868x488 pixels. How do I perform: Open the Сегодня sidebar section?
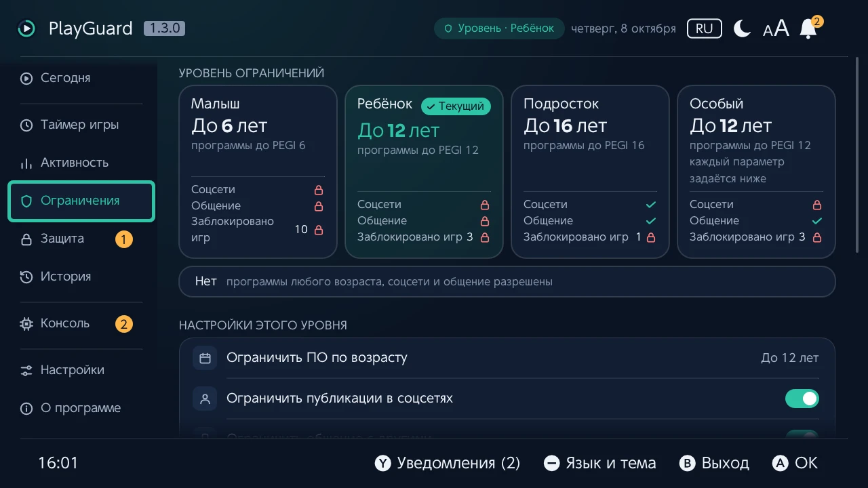tap(81, 78)
